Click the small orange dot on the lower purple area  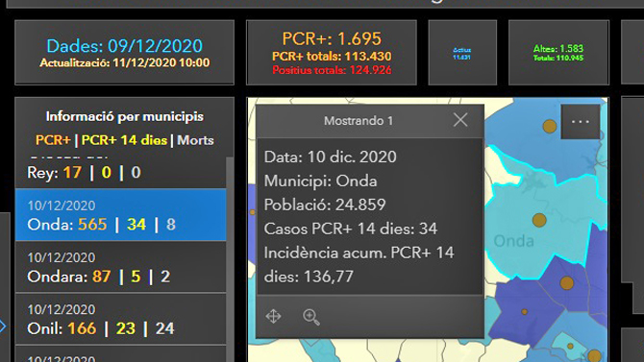coord(525,312)
